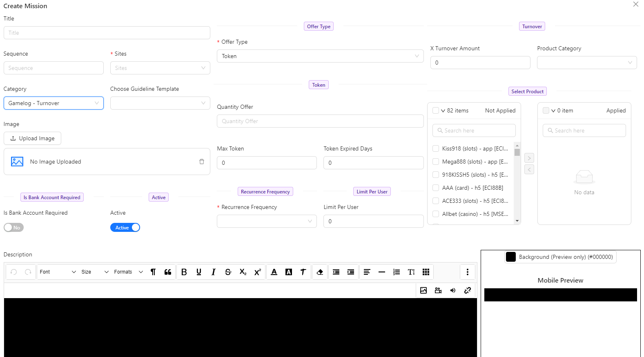Open Recurrence Frequency dropdown
This screenshot has width=644, height=357.
(x=267, y=221)
